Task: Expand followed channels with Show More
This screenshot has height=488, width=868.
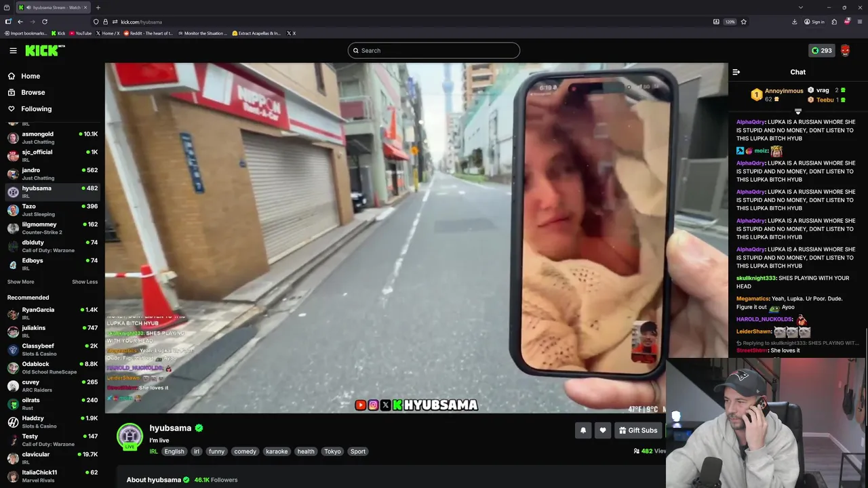Action: (20, 282)
